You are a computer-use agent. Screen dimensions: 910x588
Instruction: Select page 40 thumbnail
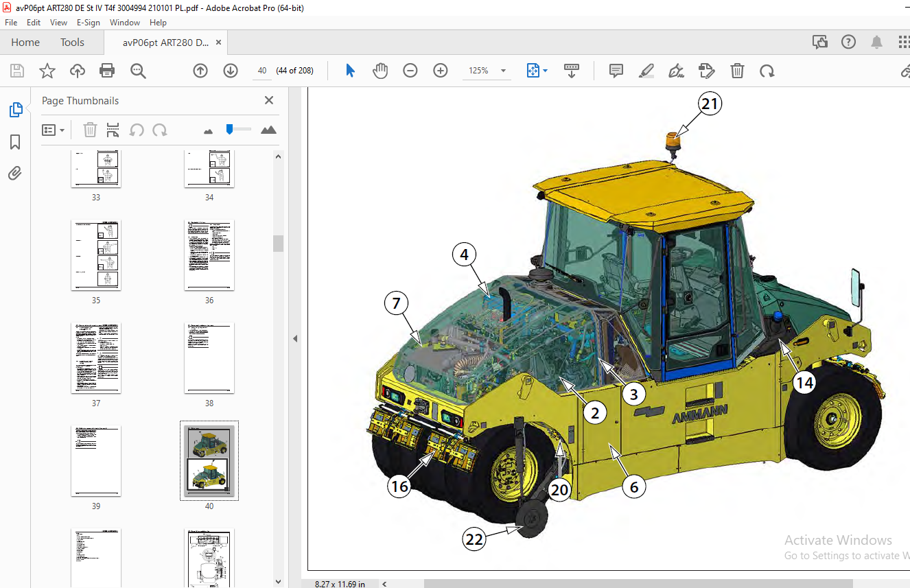209,461
